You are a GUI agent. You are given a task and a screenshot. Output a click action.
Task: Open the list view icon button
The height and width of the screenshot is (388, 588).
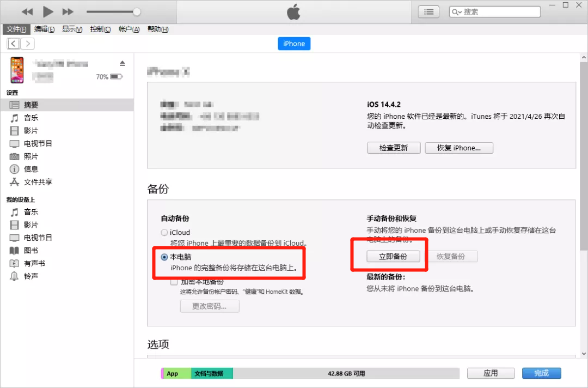(428, 12)
